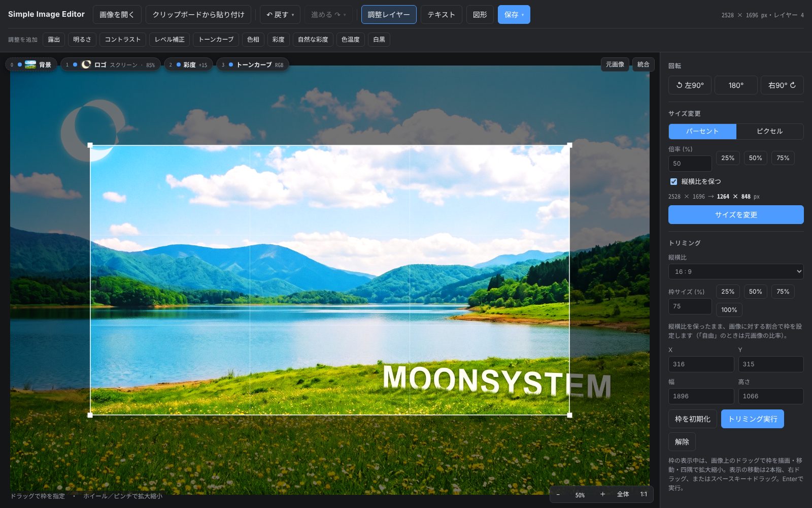Zoom out with the minus icon
812x508 pixels.
558,494
